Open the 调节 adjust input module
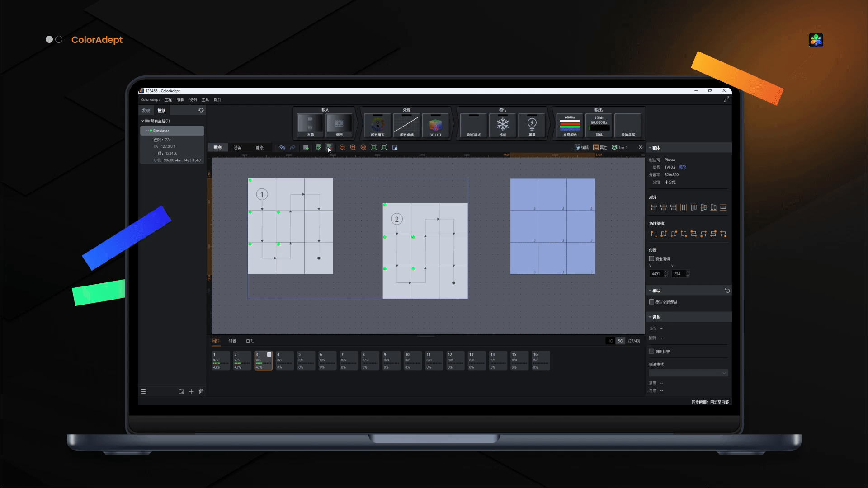The width and height of the screenshot is (868, 488). coord(339,125)
